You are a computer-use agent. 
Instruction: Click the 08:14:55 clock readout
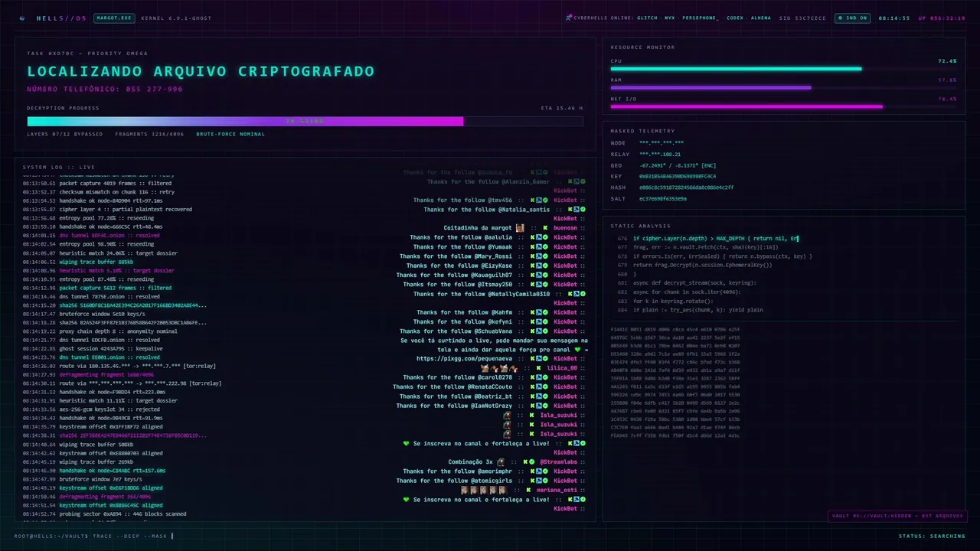(x=894, y=18)
